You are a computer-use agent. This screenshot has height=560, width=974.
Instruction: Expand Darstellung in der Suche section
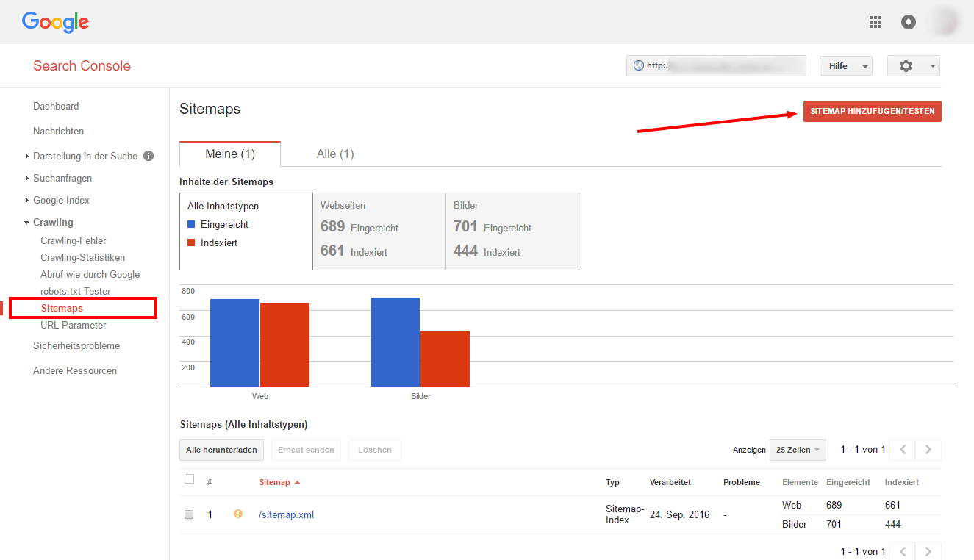click(x=27, y=156)
